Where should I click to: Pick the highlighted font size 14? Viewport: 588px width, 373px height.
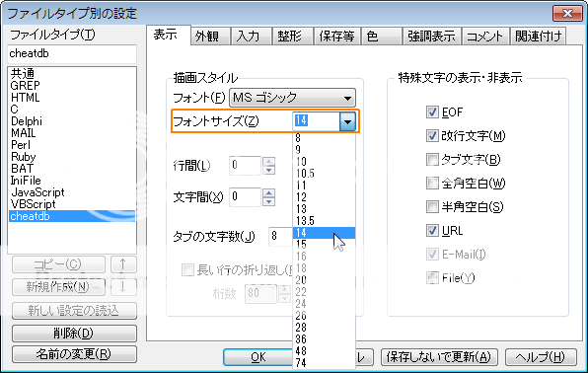[x=324, y=233]
